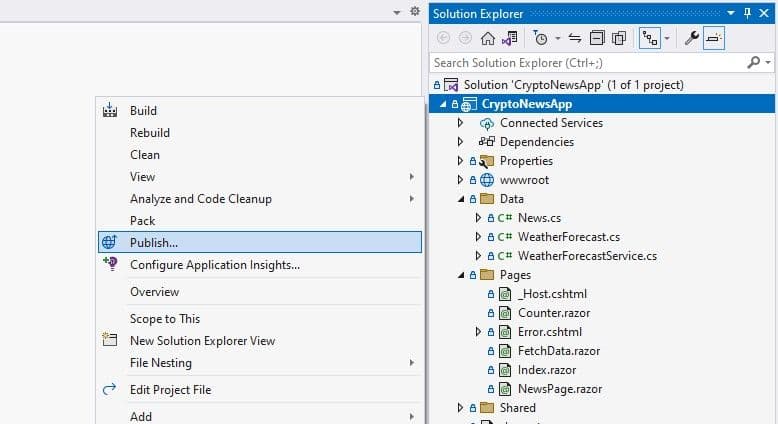The height and width of the screenshot is (424, 778).
Task: Choose Publish... from the context menu
Action: (x=154, y=242)
